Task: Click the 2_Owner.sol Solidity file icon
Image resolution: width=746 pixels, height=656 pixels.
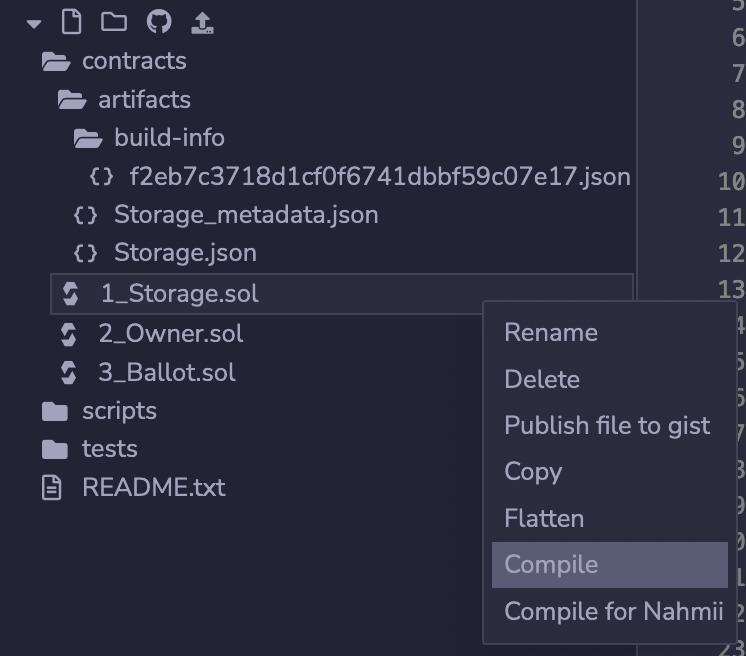Action: (69, 334)
